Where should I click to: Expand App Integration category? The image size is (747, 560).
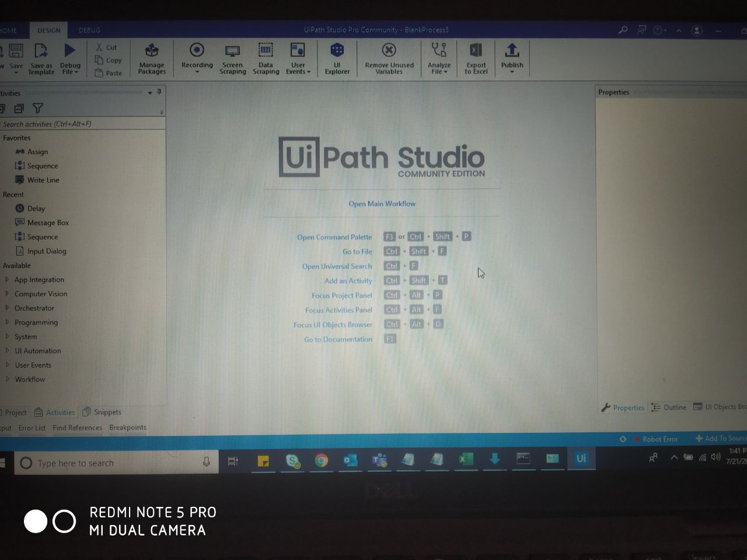pyautogui.click(x=7, y=279)
